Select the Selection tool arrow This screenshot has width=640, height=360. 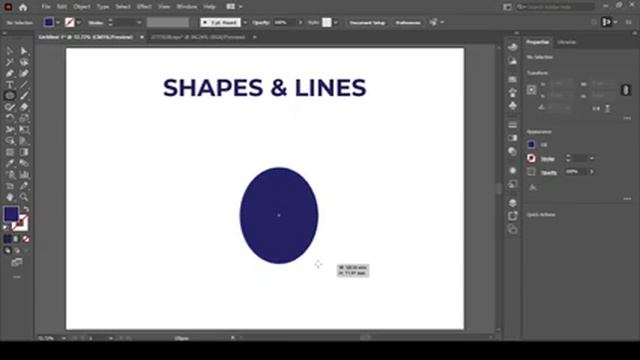10,51
